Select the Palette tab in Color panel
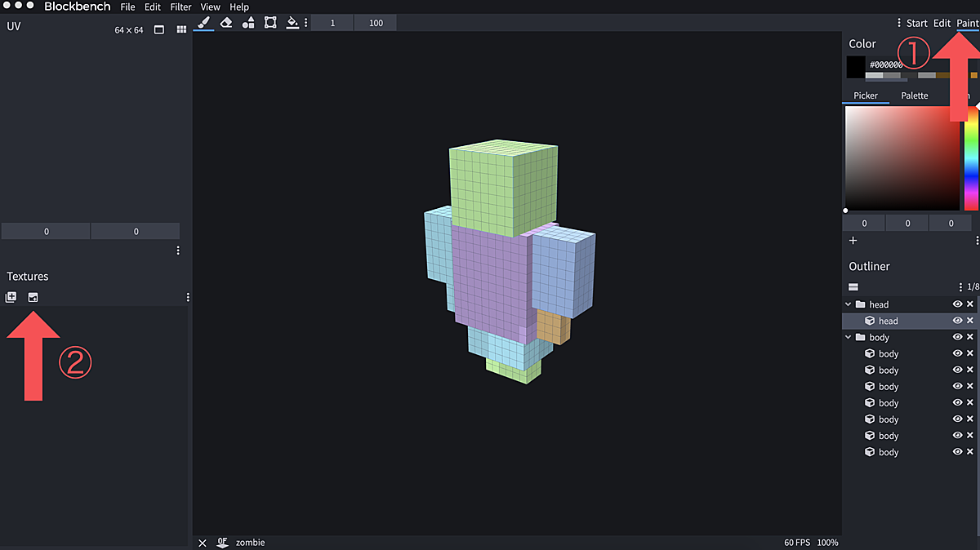The image size is (980, 550). click(x=915, y=95)
